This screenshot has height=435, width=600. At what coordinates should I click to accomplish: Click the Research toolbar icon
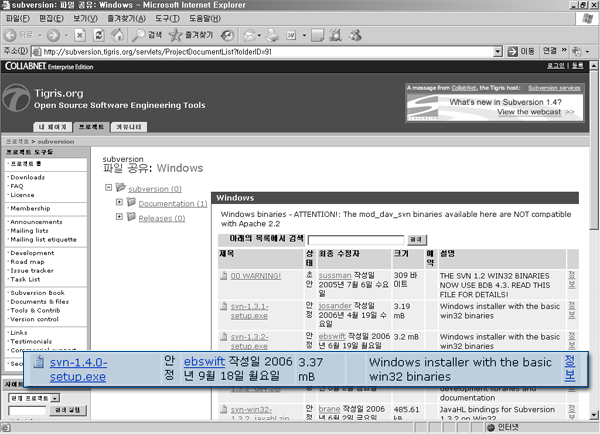335,35
